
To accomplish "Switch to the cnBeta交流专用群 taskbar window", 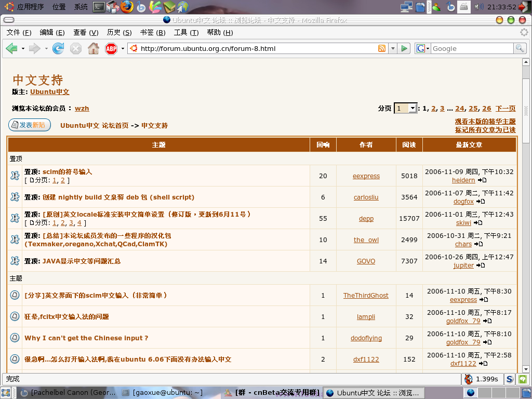I will pyautogui.click(x=271, y=393).
